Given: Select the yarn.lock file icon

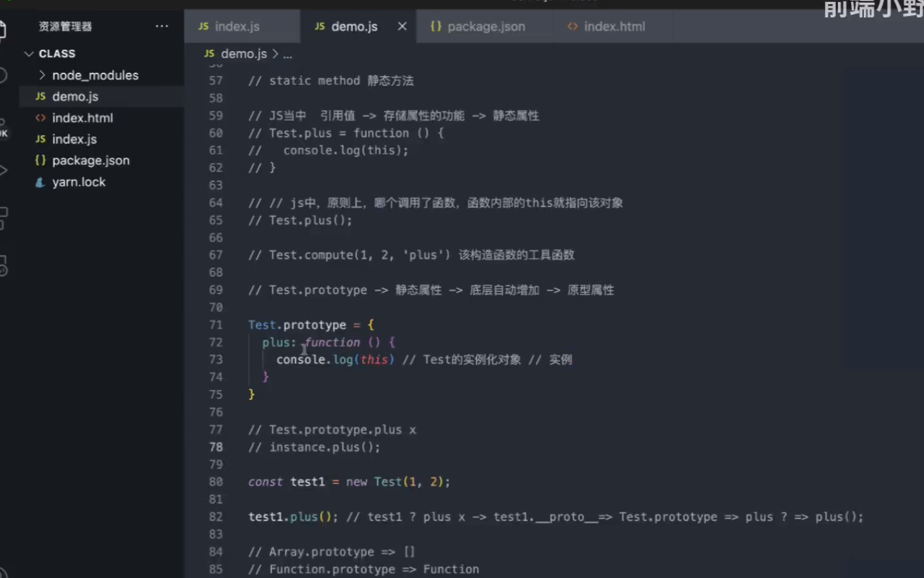Looking at the screenshot, I should coord(41,181).
